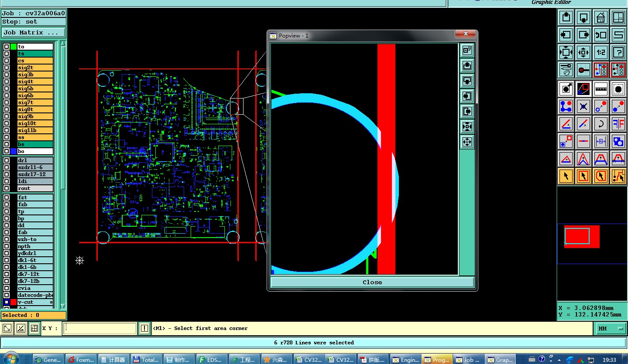Click the X Y coordinate input field

tap(100, 328)
